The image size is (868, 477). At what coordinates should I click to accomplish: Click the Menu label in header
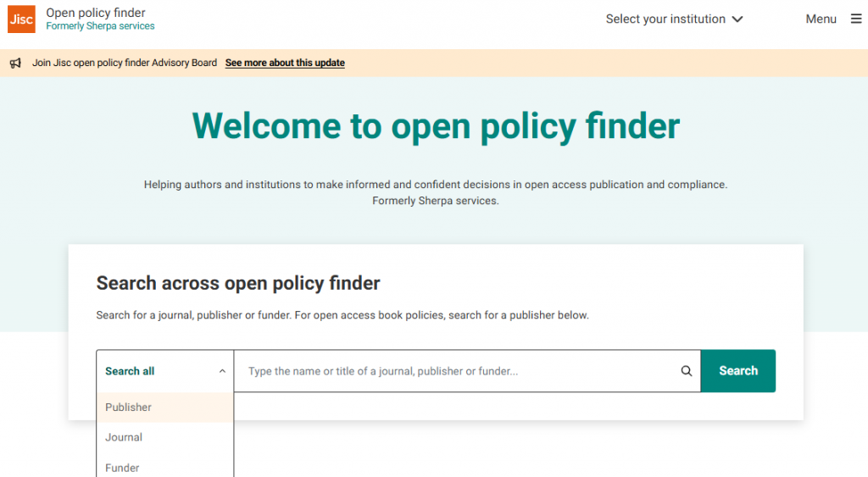point(821,19)
